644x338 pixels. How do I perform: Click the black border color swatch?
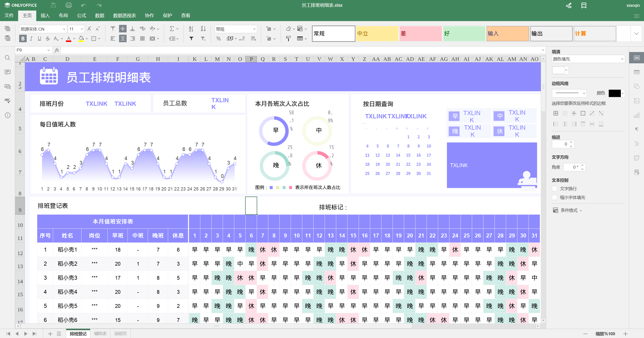(x=614, y=93)
